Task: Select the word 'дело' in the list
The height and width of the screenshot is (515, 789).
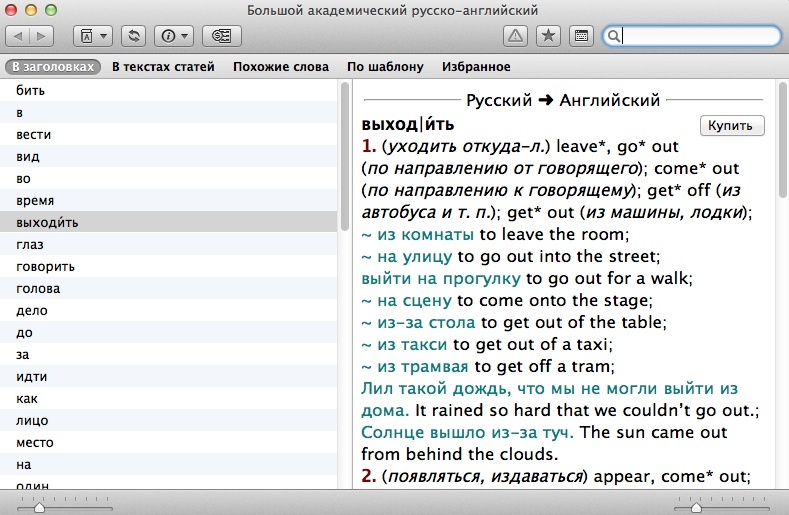Action: (x=169, y=310)
